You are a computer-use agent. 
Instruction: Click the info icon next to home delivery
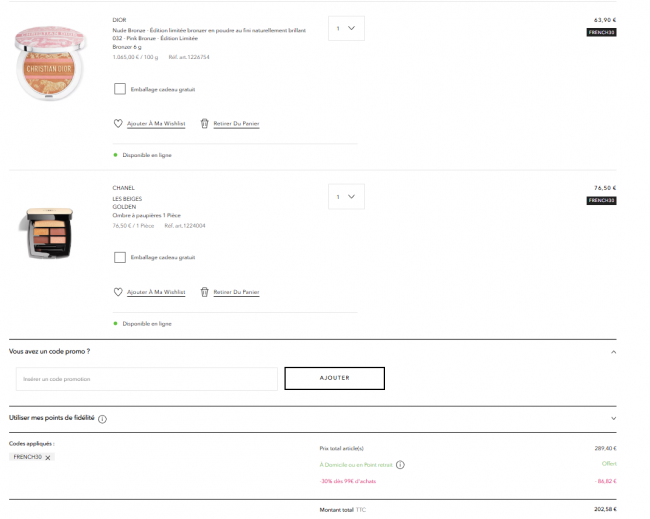(x=400, y=465)
